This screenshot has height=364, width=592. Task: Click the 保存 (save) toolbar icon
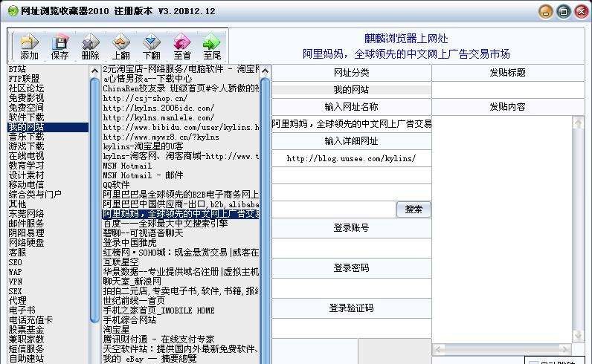(x=60, y=47)
